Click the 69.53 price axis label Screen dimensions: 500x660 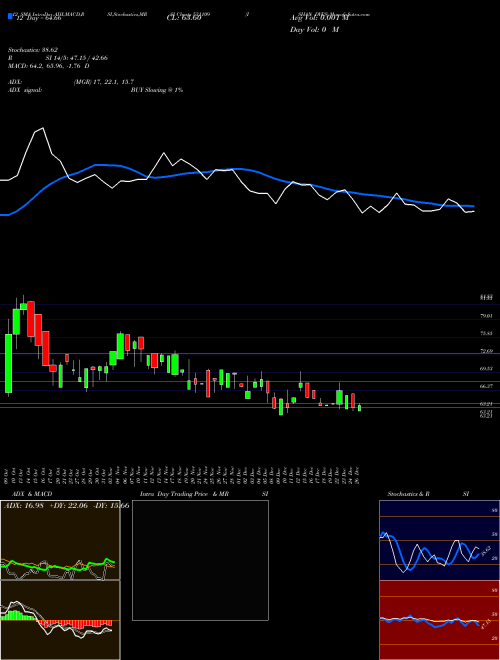[x=487, y=369]
